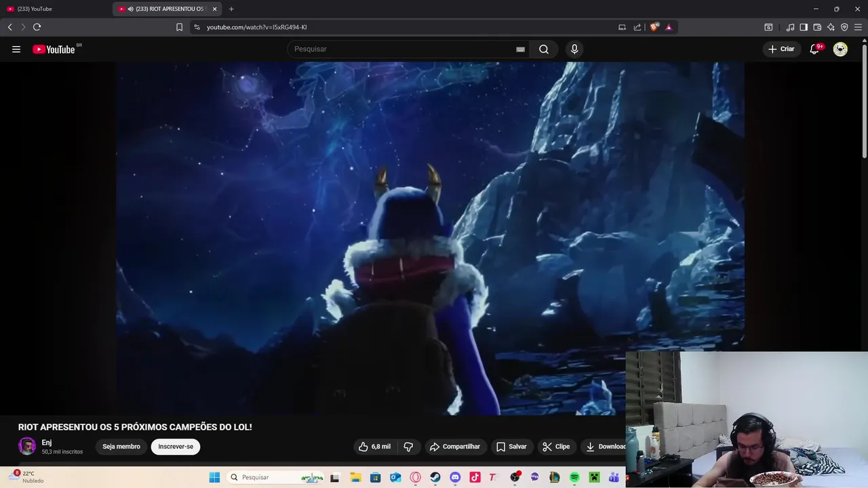
Task: Toggle the browser sidebar panel
Action: (804, 27)
